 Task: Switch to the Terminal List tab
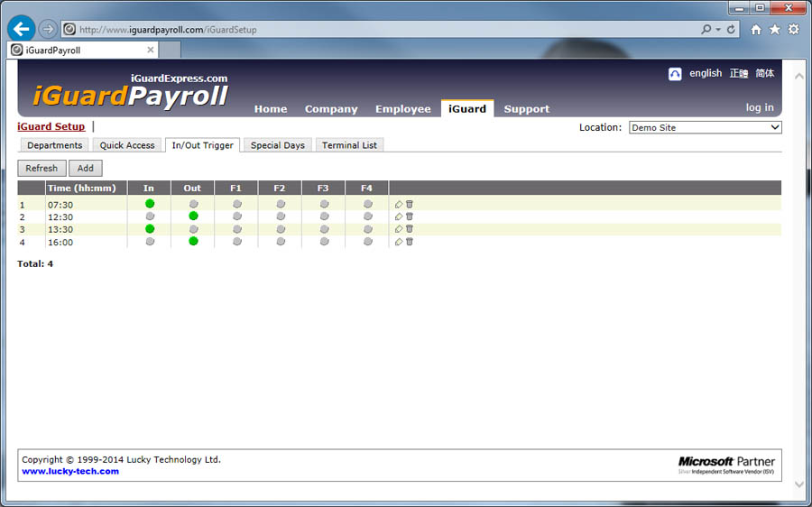pos(349,145)
